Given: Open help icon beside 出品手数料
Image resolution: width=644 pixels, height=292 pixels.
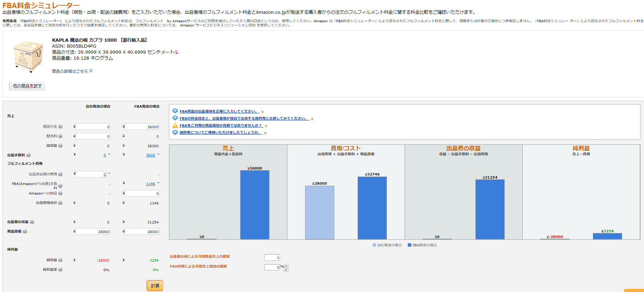Looking at the screenshot, I should pyautogui.click(x=29, y=155).
